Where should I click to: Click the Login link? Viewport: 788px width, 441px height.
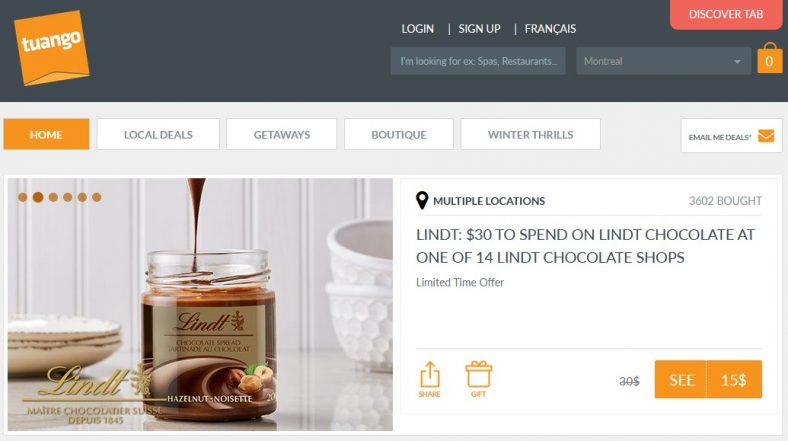pyautogui.click(x=417, y=29)
